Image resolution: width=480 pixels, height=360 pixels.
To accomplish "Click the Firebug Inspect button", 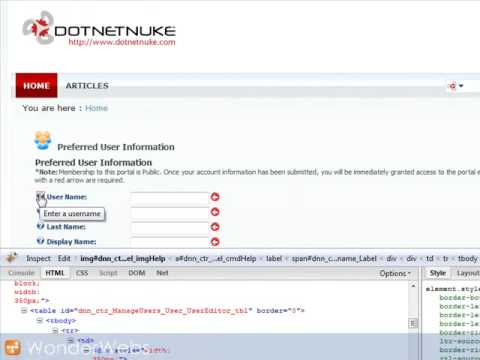I will point(38,259).
